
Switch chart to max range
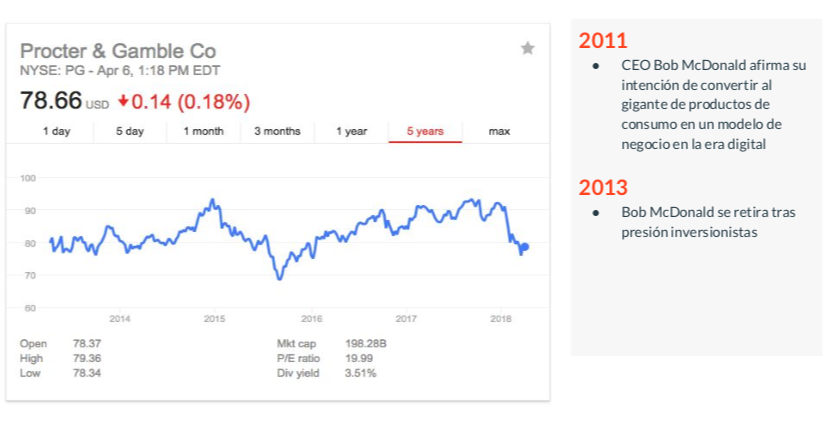point(499,131)
